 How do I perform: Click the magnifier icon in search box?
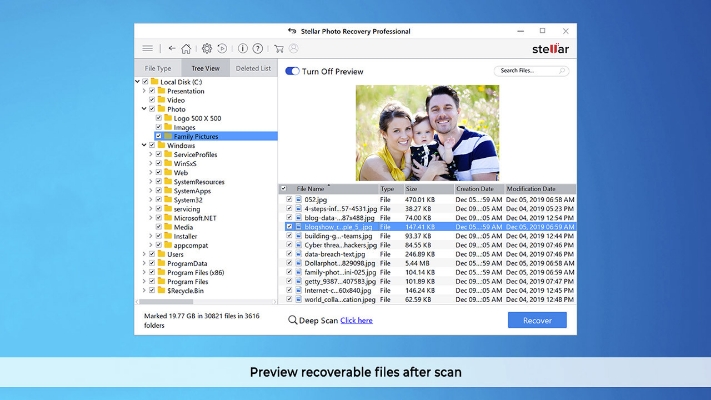coord(562,71)
